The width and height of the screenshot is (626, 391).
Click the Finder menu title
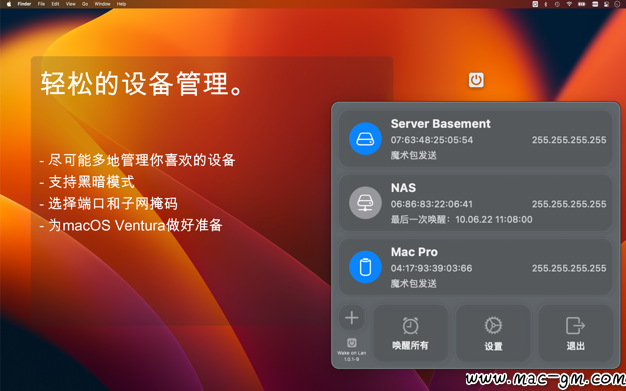coord(24,4)
